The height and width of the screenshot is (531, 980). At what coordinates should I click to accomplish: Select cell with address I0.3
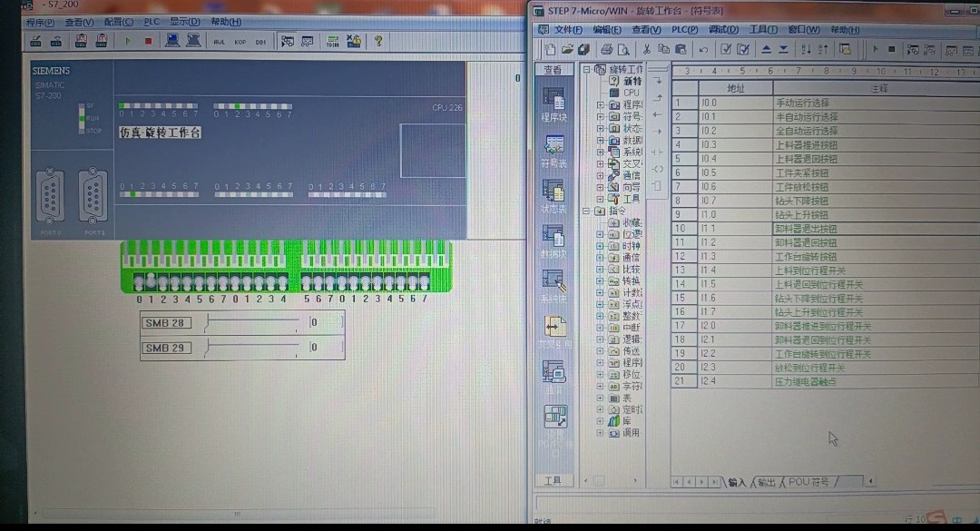(736, 145)
